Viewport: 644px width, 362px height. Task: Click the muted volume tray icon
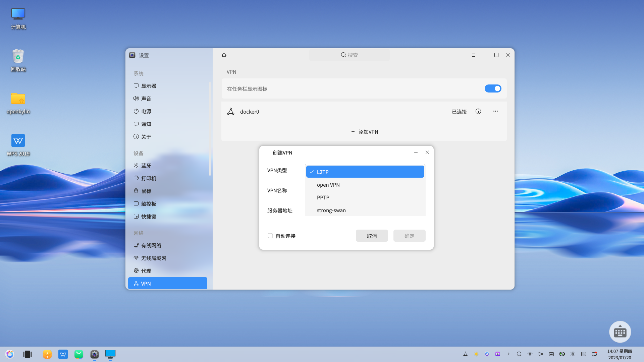[541, 354]
